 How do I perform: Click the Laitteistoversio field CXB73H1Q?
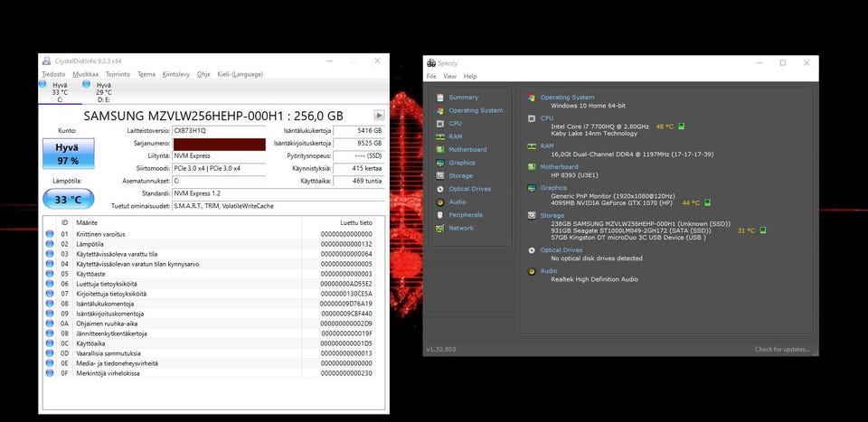click(219, 131)
